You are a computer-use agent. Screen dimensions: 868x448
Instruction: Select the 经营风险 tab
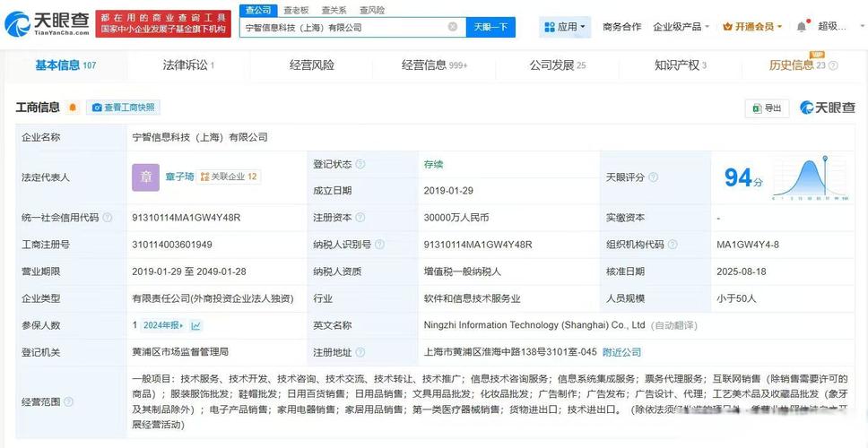pyautogui.click(x=312, y=65)
